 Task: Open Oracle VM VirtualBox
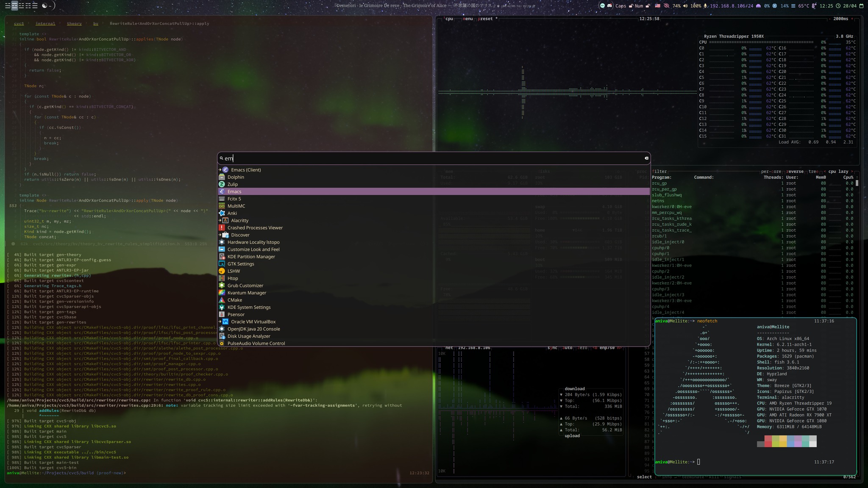point(434,322)
